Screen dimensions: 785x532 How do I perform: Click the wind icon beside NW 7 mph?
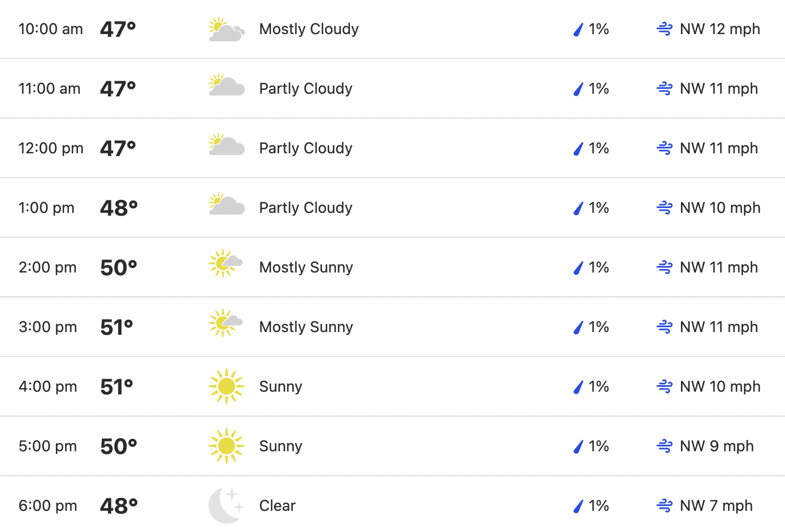click(x=665, y=506)
